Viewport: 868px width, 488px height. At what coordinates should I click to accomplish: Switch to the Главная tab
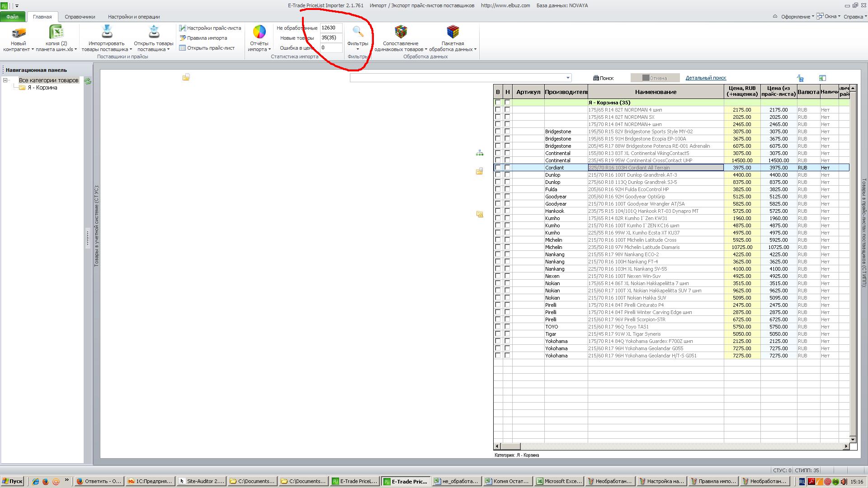tap(42, 17)
